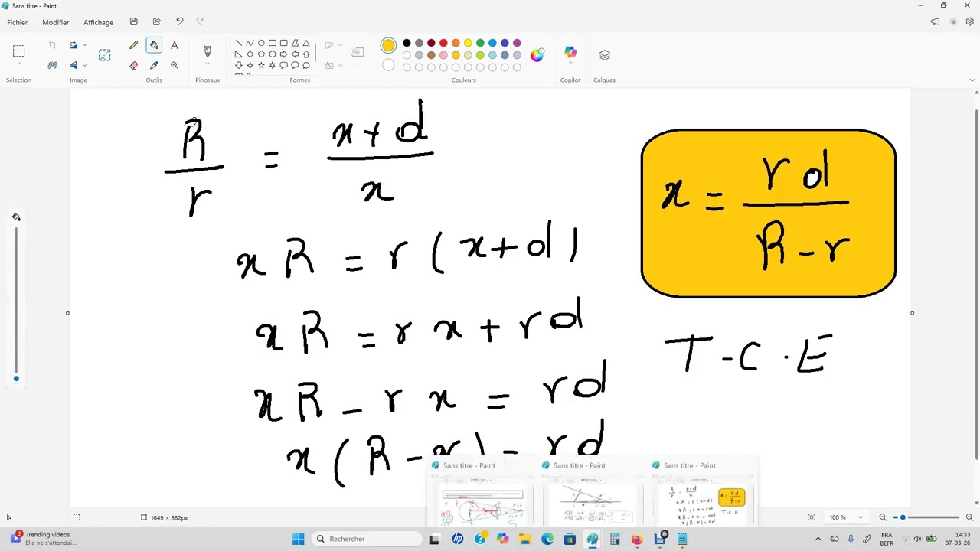The image size is (980, 551).
Task: Expand the Flip dropdown arrow
Action: click(x=84, y=66)
